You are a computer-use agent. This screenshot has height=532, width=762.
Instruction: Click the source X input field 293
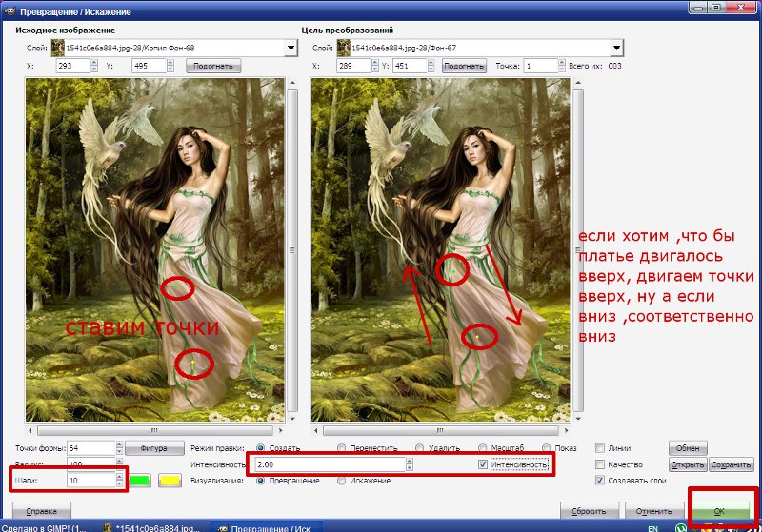[x=73, y=66]
